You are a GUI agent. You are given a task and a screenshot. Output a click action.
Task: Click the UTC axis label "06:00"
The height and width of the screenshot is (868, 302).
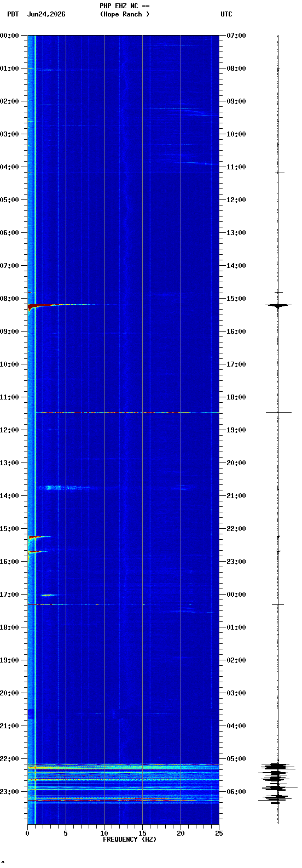[x=236, y=792]
